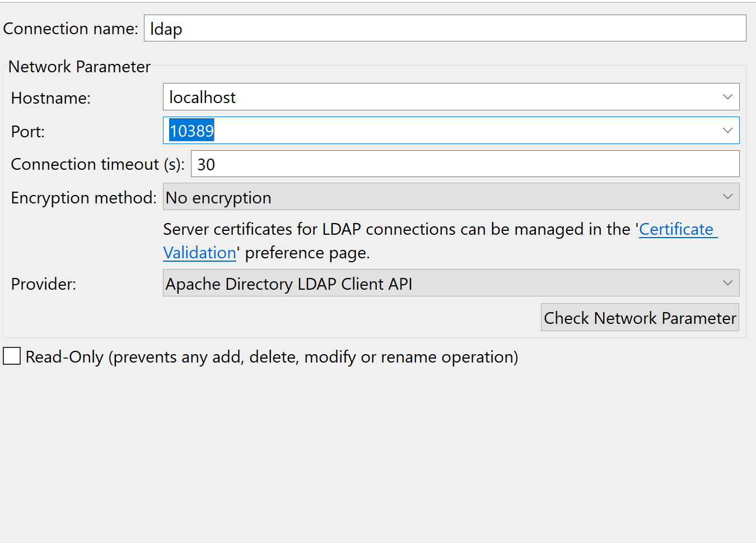Click the ldap connection name text
This screenshot has height=543, width=756.
pyautogui.click(x=165, y=29)
